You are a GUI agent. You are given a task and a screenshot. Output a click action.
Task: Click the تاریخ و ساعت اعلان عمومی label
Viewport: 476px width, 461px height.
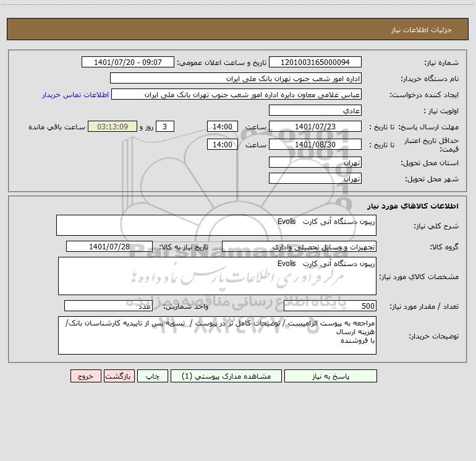click(221, 62)
